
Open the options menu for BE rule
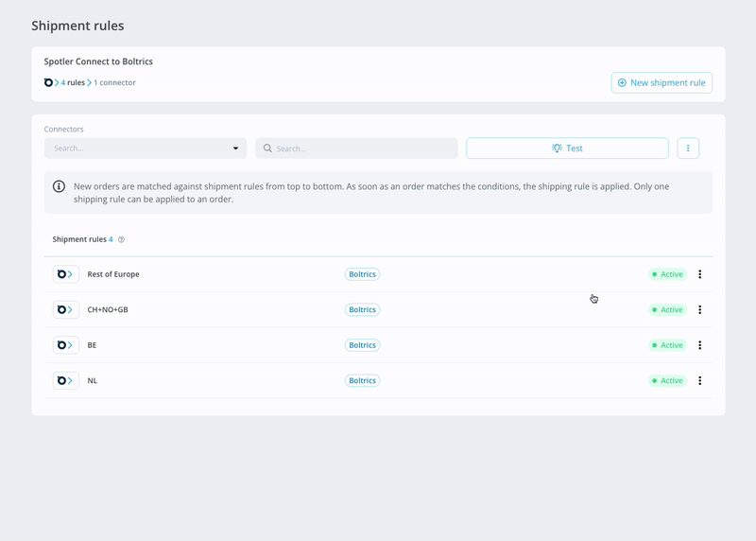click(699, 345)
